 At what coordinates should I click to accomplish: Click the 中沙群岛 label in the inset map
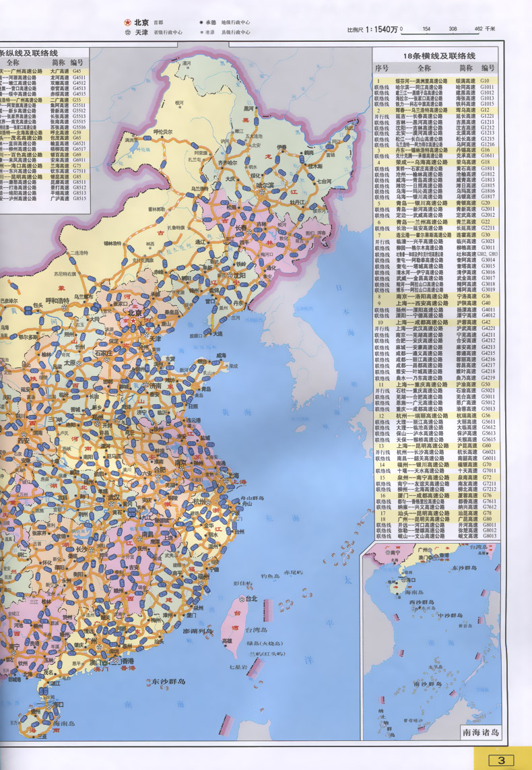click(x=451, y=616)
